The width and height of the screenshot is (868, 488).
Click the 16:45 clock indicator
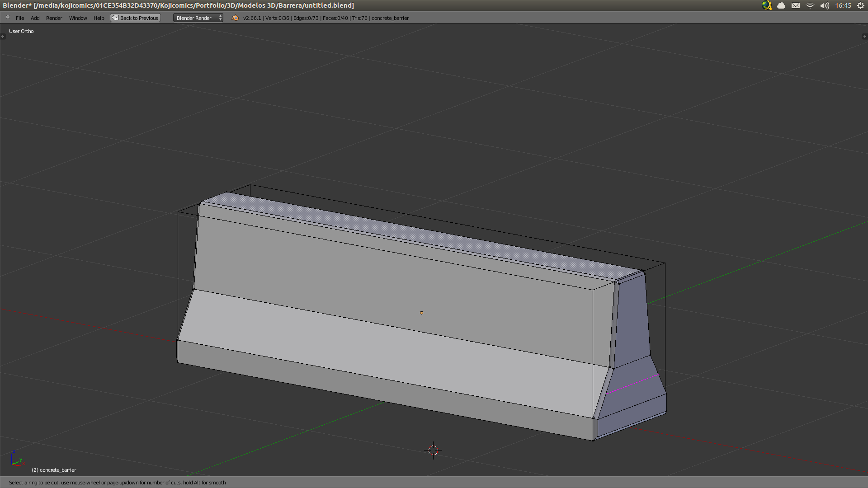click(x=843, y=5)
